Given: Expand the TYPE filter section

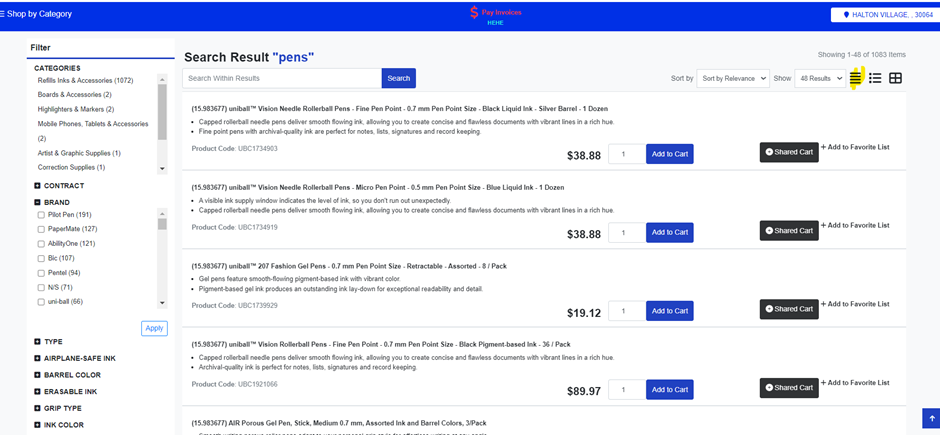Looking at the screenshot, I should click(37, 342).
